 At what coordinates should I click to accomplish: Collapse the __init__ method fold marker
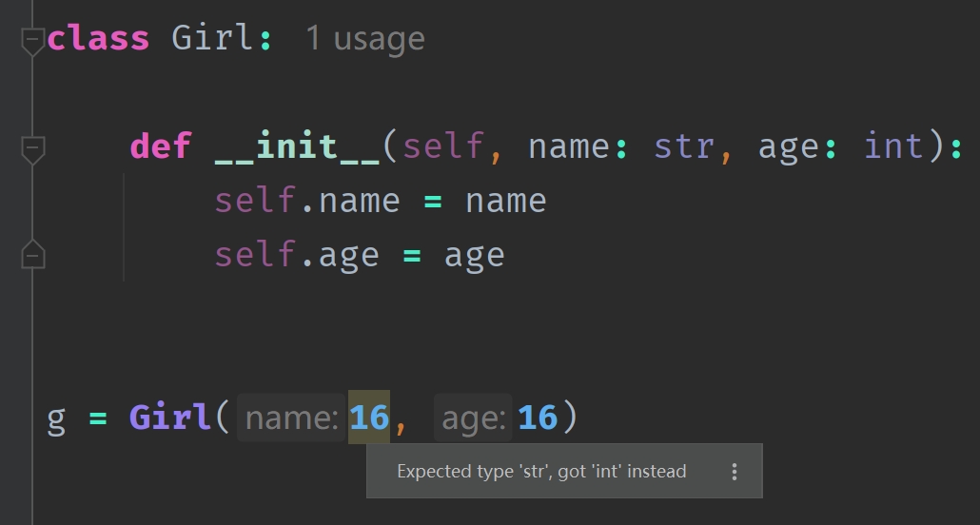pos(32,149)
